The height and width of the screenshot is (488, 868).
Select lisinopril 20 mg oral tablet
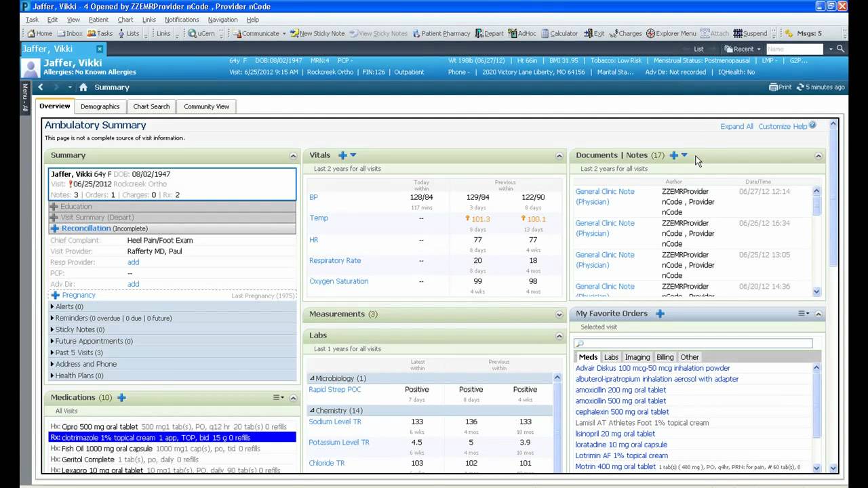(615, 434)
